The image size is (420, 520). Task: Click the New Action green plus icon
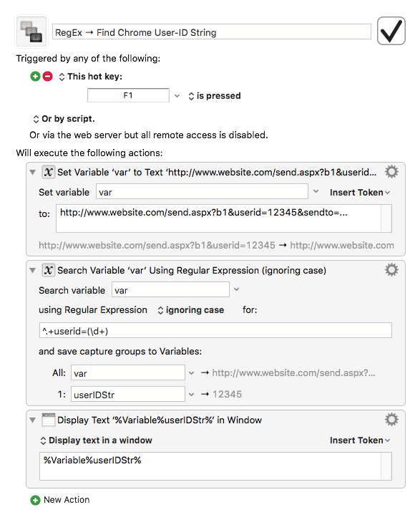tap(35, 500)
